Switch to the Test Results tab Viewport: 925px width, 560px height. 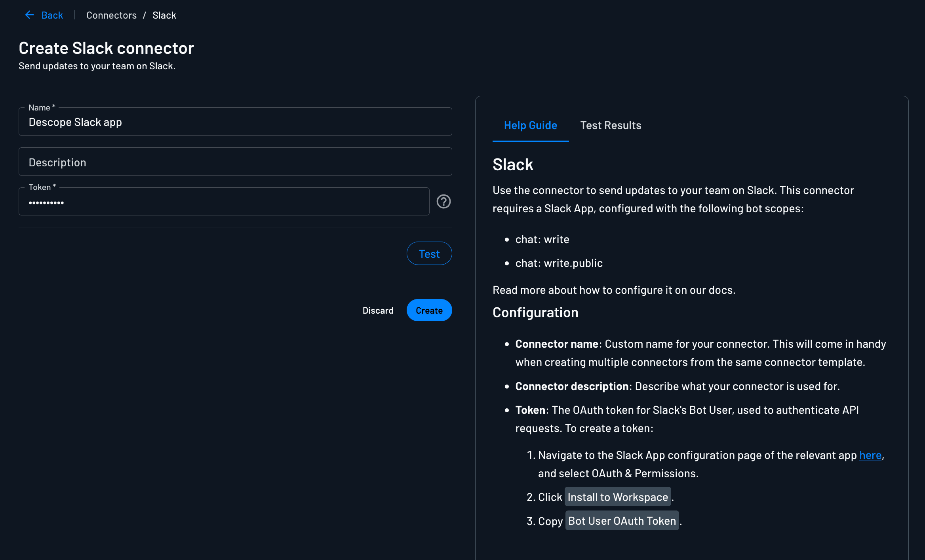pyautogui.click(x=611, y=125)
